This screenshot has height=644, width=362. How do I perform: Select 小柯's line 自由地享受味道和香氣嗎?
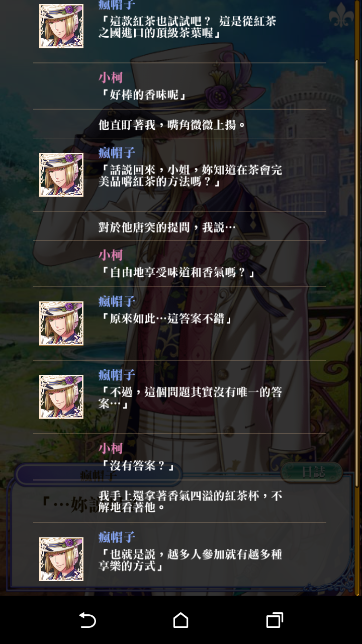177,273
